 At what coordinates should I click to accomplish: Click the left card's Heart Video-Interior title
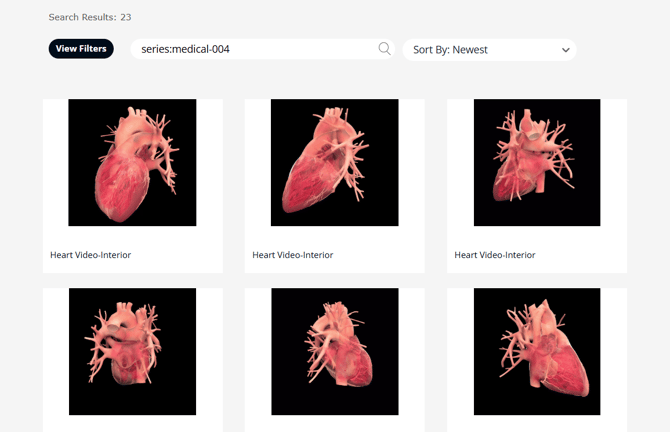tap(91, 255)
